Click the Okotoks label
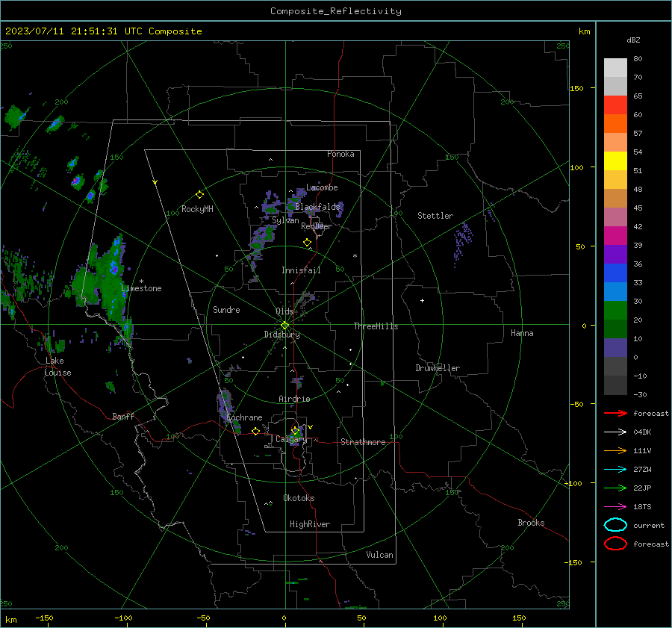 pyautogui.click(x=299, y=498)
